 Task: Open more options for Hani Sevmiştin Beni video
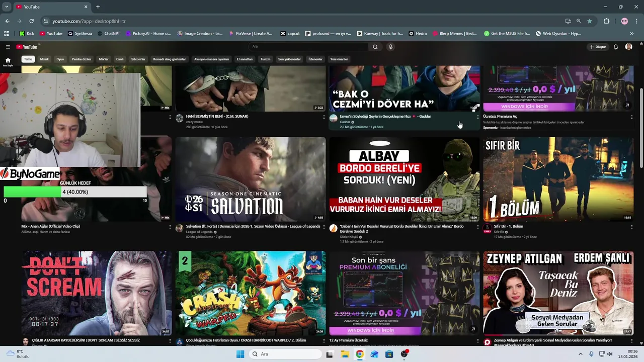pos(324,117)
